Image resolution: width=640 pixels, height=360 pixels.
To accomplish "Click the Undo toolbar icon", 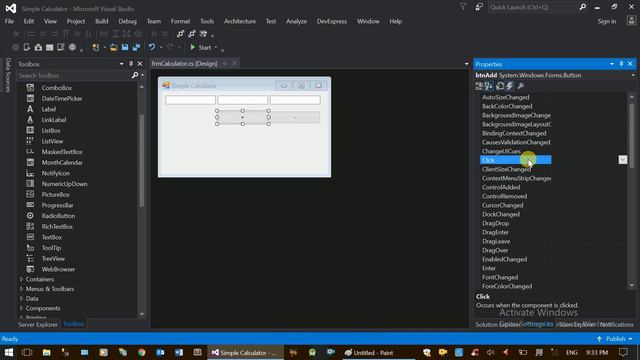I will 152,47.
